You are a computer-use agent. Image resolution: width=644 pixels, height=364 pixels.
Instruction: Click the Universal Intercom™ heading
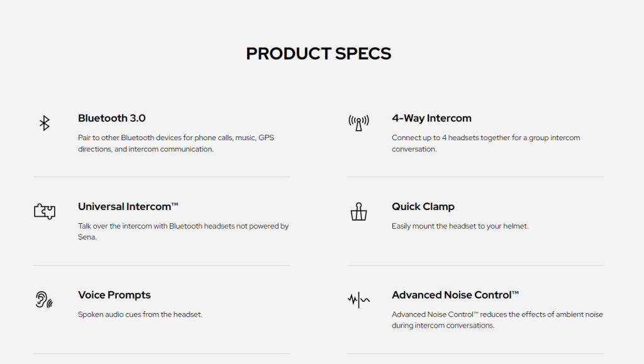coord(128,207)
